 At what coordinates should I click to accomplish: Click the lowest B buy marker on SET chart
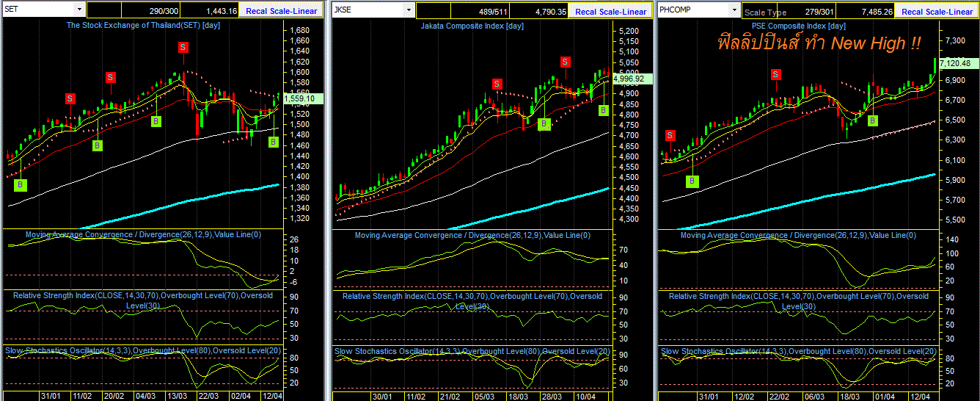[21, 184]
